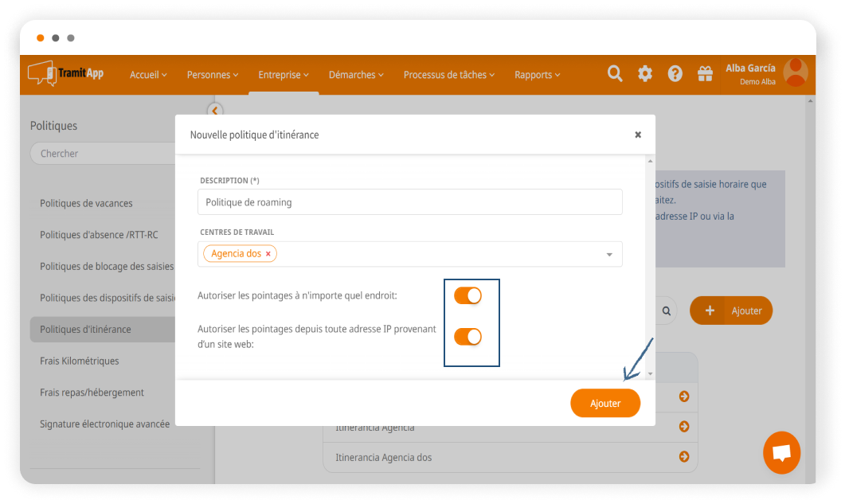The image size is (845, 504).
Task: Close the Nouvelle politique d'itinérance dialog
Action: coord(638,135)
